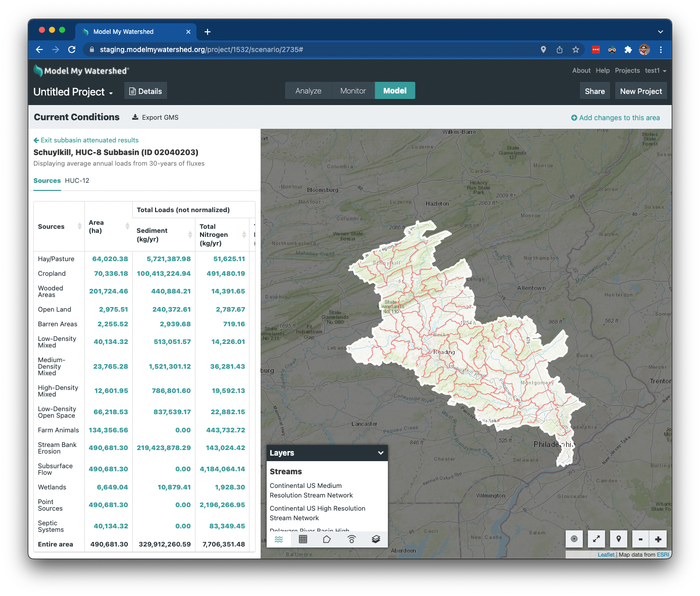Open the Projects menu link

[627, 71]
